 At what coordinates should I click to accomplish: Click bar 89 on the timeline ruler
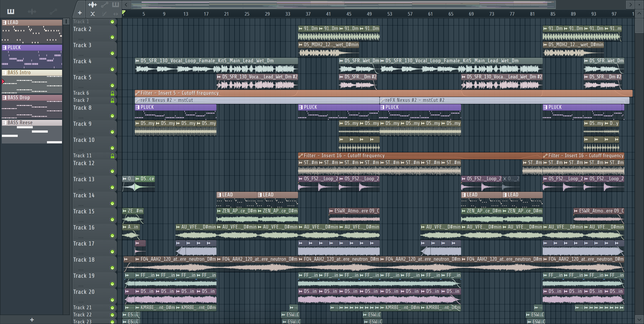pyautogui.click(x=573, y=14)
